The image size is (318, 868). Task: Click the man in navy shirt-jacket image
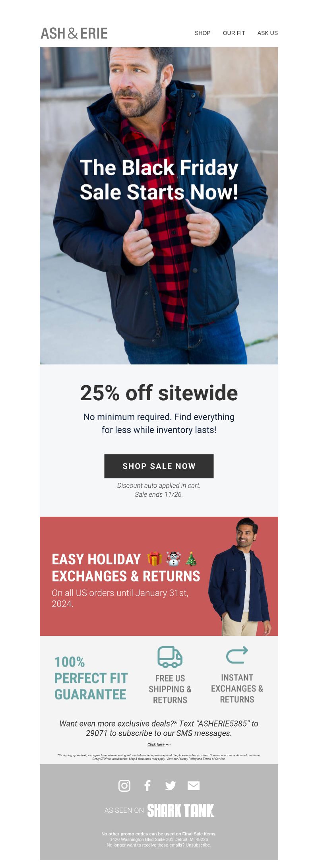point(240,576)
